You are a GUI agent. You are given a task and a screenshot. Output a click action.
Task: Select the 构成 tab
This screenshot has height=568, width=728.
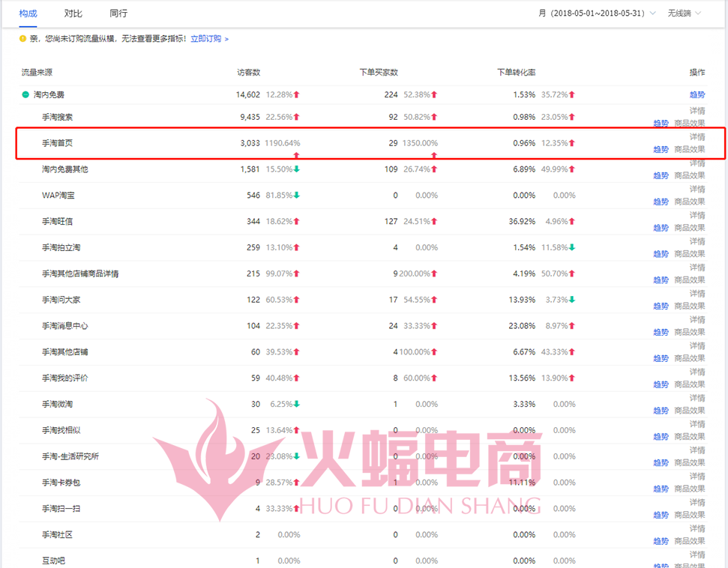[x=28, y=13]
